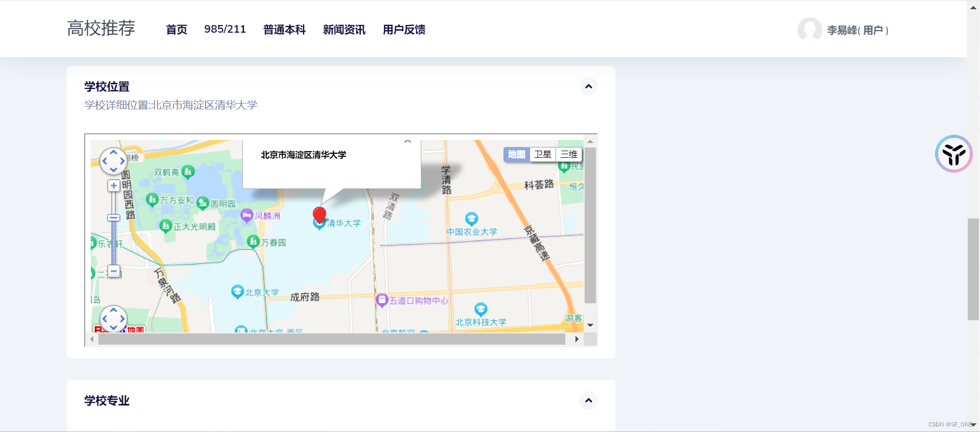Click the map frame scroll-left arrow

tap(92, 339)
